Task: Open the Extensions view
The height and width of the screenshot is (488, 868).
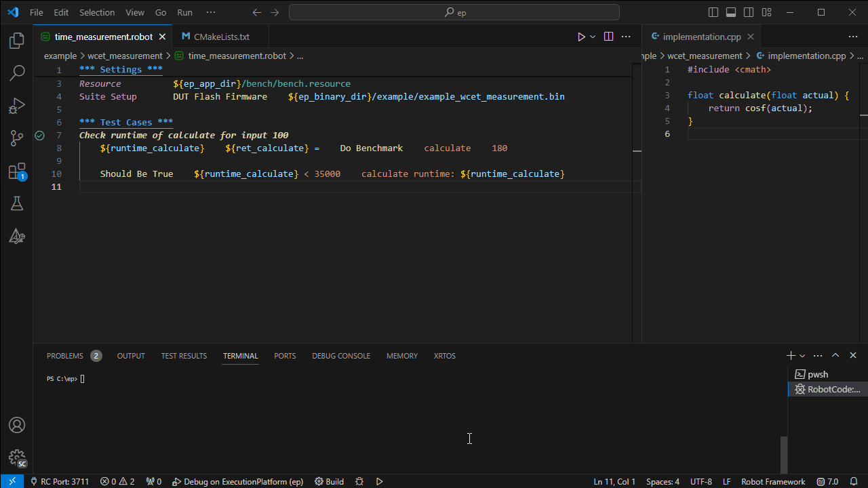Action: pyautogui.click(x=17, y=171)
